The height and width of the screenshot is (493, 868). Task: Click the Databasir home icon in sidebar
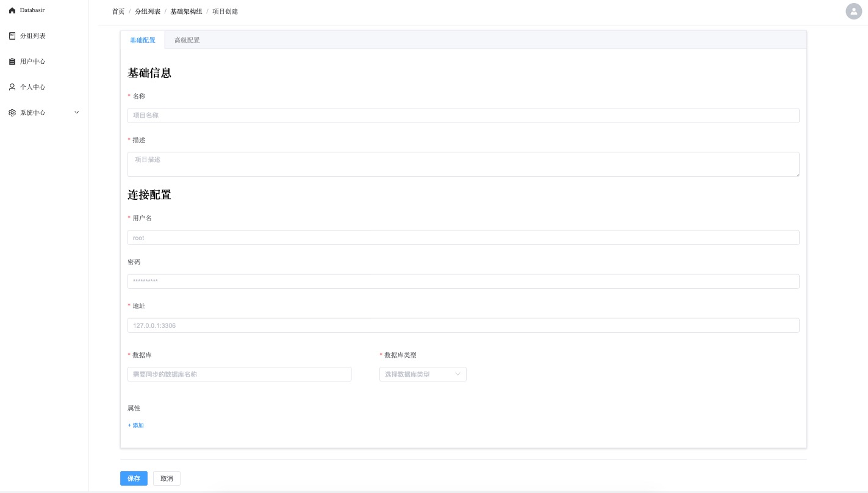click(12, 10)
